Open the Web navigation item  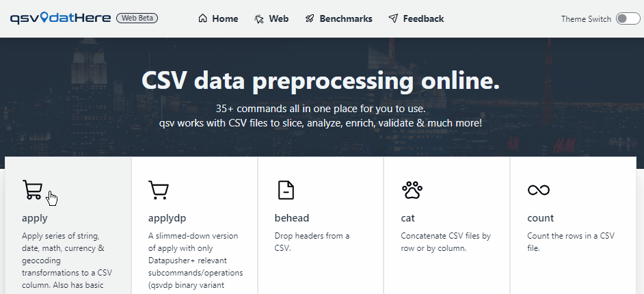[278, 18]
